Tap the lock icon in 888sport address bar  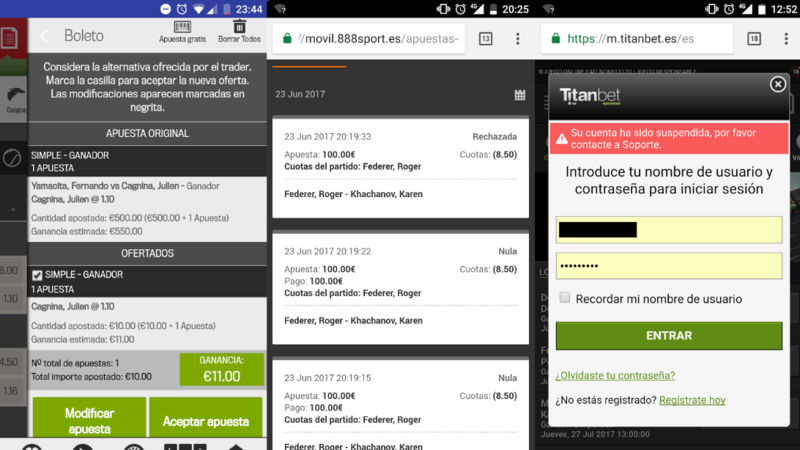[x=287, y=39]
